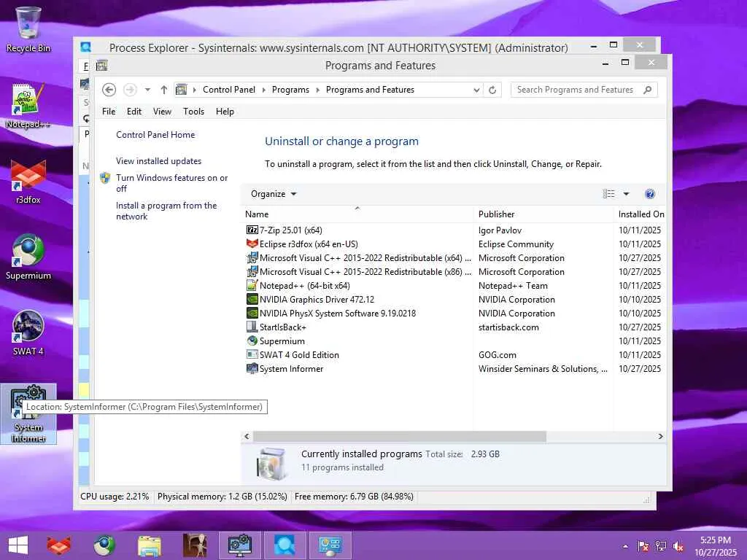
Task: Open Control Panel Home link
Action: (155, 135)
